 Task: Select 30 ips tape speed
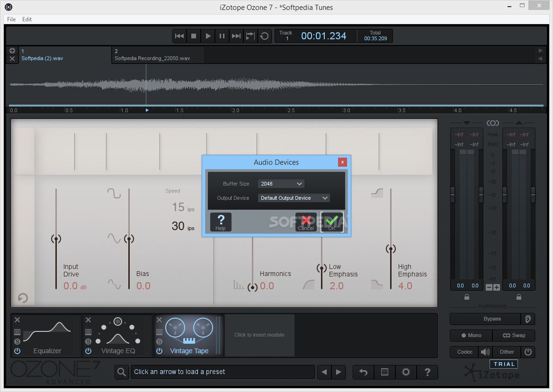coord(183,226)
